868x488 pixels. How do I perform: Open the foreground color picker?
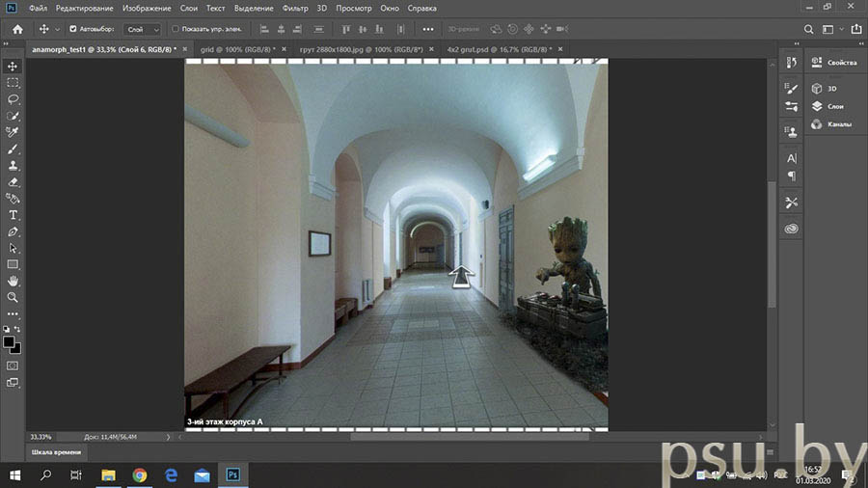coord(9,342)
